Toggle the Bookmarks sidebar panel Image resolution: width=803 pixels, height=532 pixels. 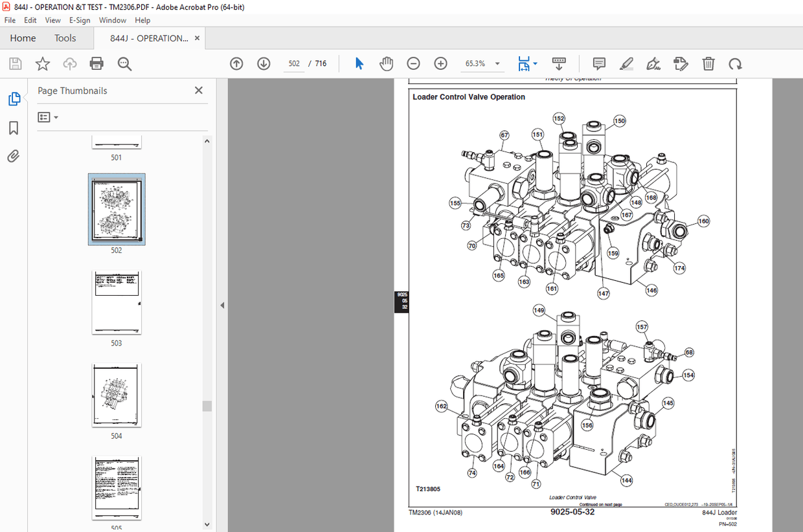(x=14, y=128)
